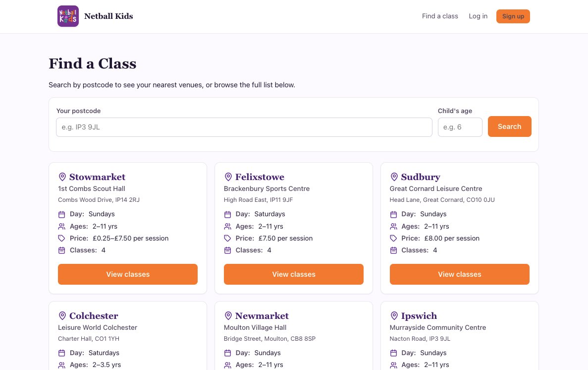Image resolution: width=588 pixels, height=370 pixels.
Task: Open the Find a class nav link
Action: 440,16
